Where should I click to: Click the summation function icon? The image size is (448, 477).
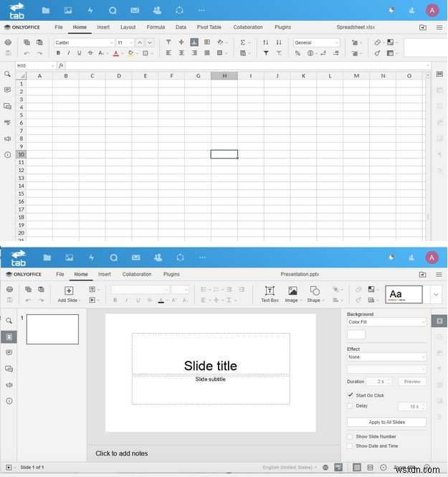click(x=242, y=42)
